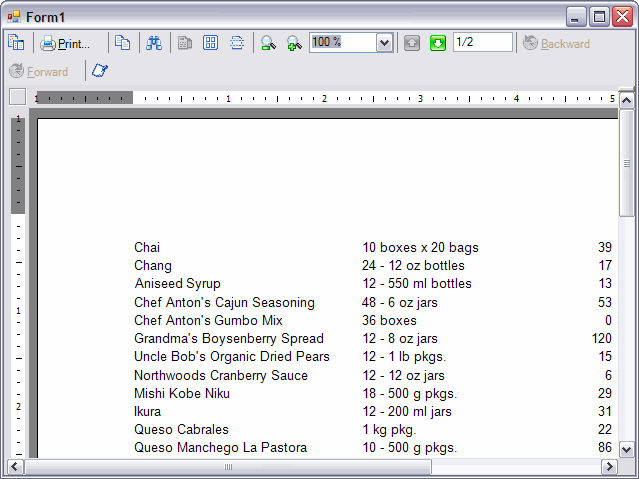639x479 pixels.
Task: Go to next page with green down arrow
Action: tap(438, 43)
